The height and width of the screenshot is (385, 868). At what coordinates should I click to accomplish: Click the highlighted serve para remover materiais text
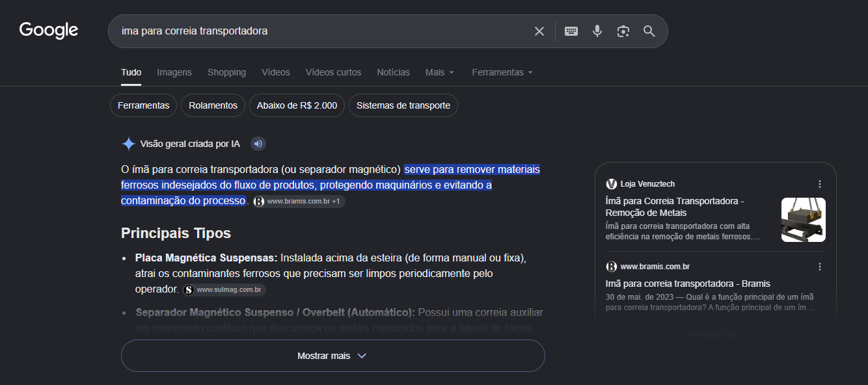pos(331,185)
